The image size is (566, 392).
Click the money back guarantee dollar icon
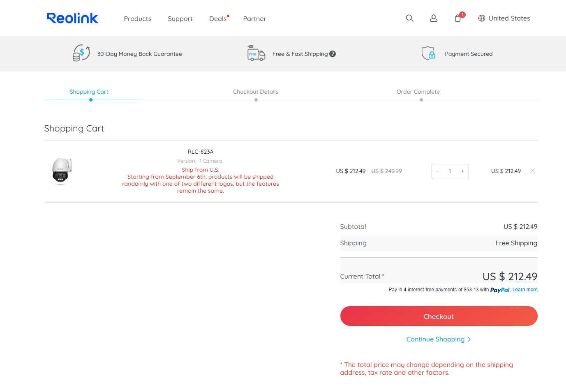pyautogui.click(x=81, y=53)
